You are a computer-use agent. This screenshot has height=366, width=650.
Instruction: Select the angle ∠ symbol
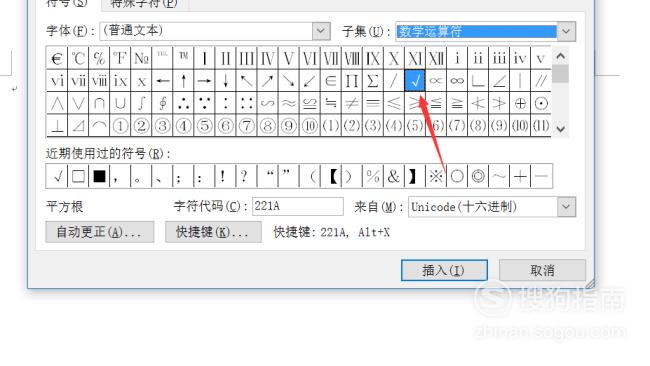coord(499,81)
